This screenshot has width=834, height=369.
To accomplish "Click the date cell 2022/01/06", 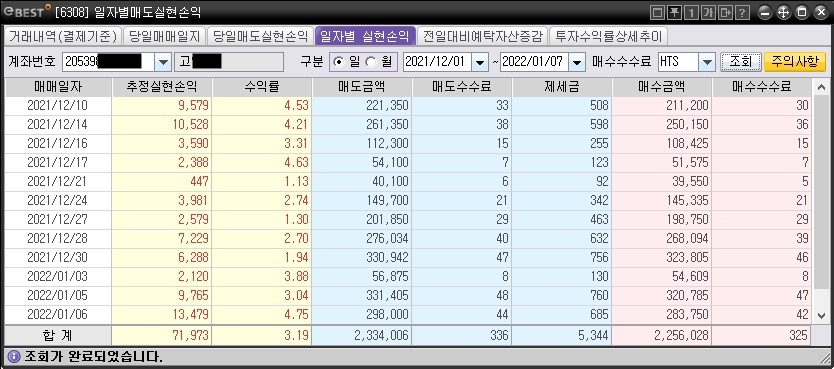I will coord(57,314).
